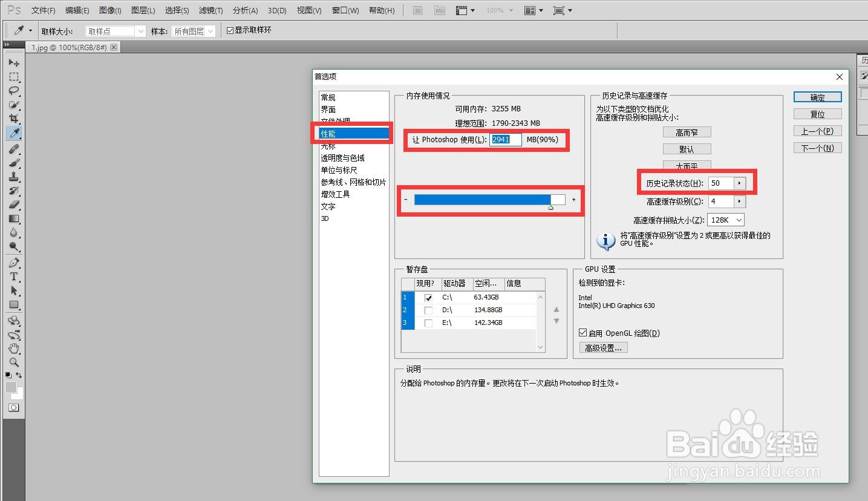Open the foreground color swatch
The image size is (868, 501).
tap(10, 387)
